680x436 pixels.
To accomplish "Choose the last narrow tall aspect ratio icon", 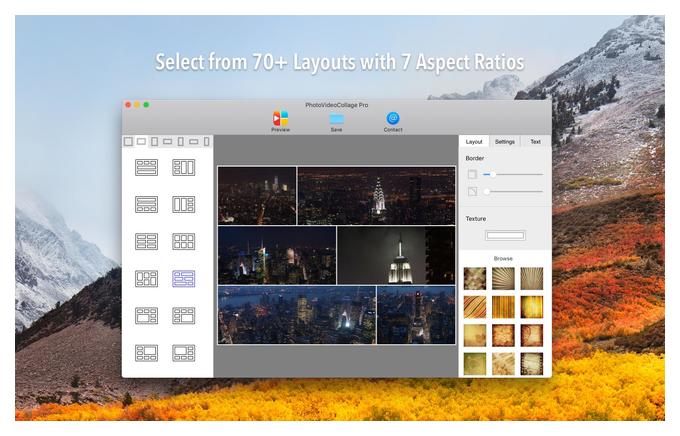I will pos(207,141).
